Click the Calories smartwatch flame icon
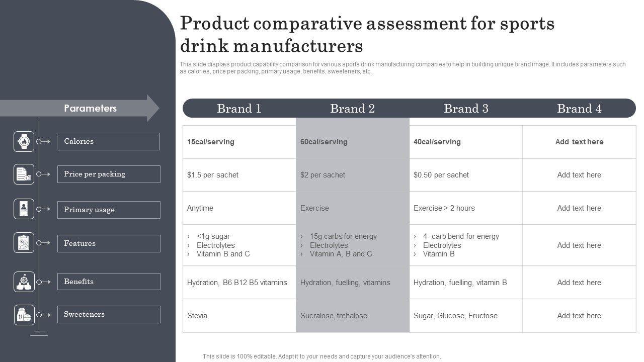Image resolution: width=644 pixels, height=362 pixels. [x=24, y=142]
